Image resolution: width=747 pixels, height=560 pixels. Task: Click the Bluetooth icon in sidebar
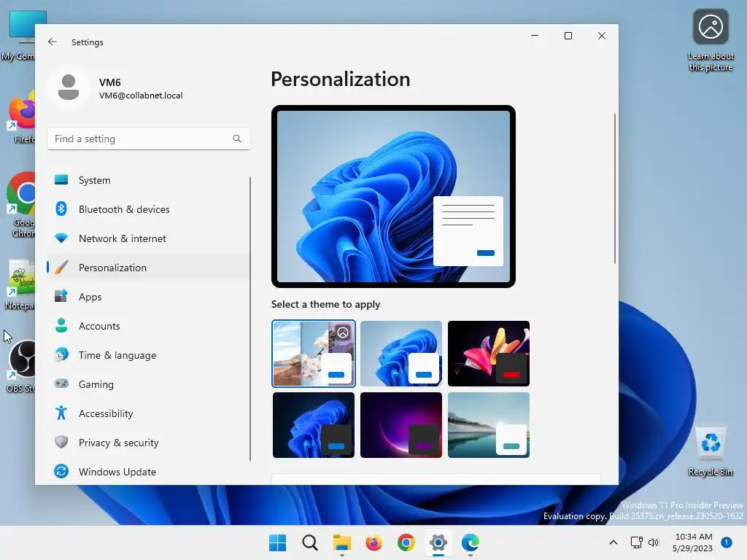[61, 209]
